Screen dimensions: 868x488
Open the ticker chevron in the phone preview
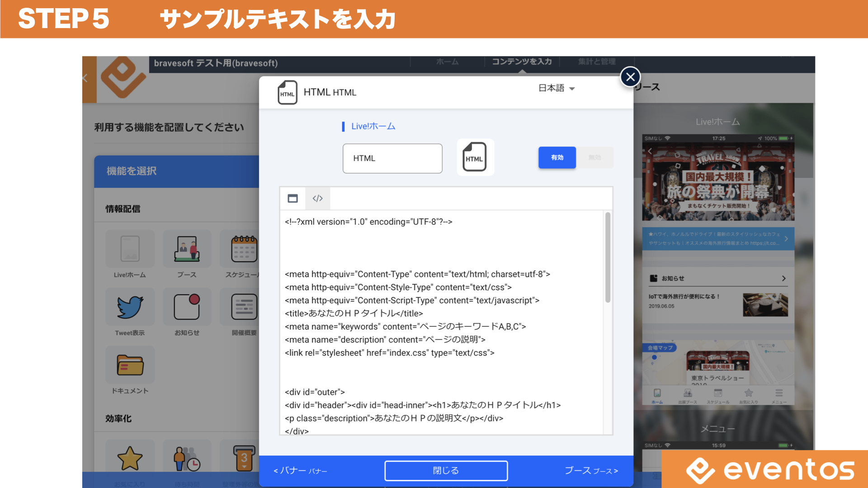pos(786,239)
